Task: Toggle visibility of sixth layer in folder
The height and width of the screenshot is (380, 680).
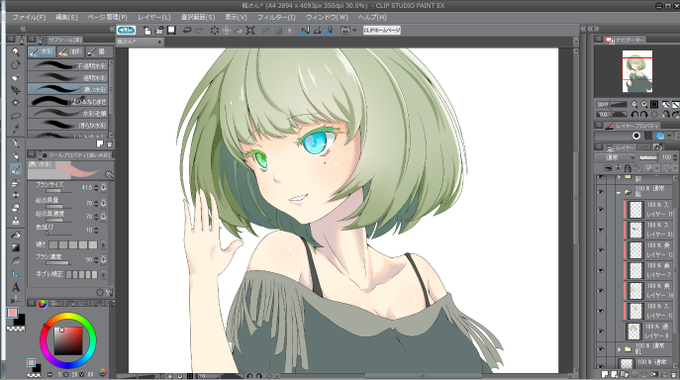Action: click(x=601, y=311)
